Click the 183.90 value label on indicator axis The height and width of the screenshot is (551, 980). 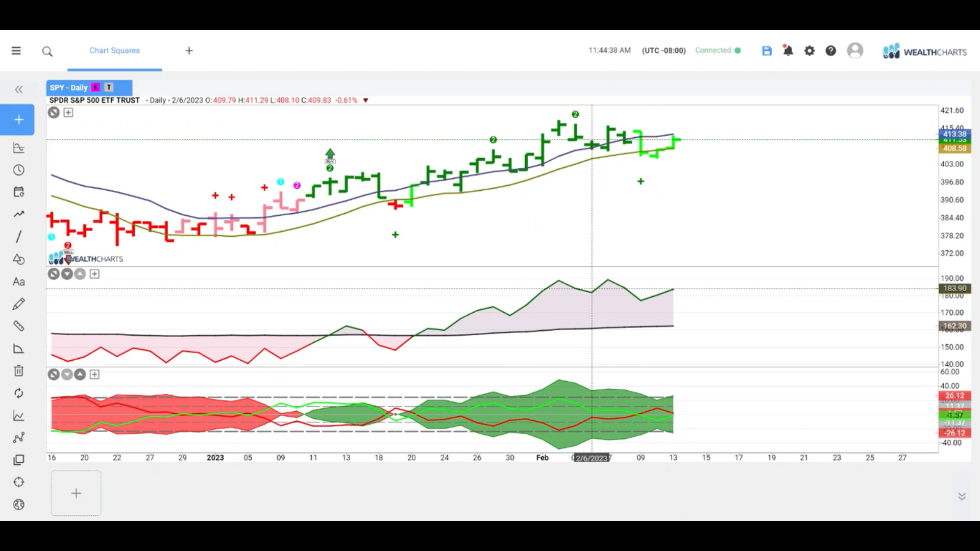point(954,288)
